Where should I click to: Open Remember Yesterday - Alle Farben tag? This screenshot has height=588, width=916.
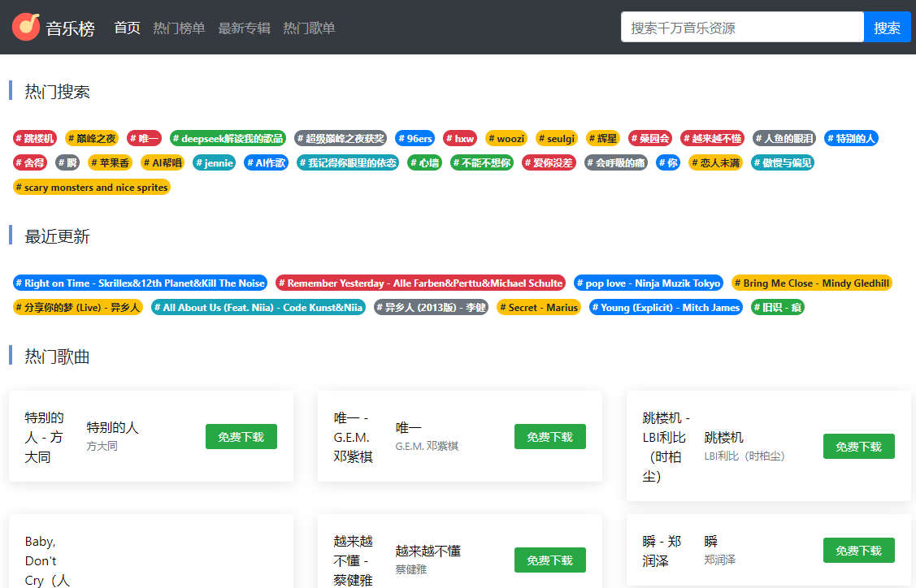point(421,283)
